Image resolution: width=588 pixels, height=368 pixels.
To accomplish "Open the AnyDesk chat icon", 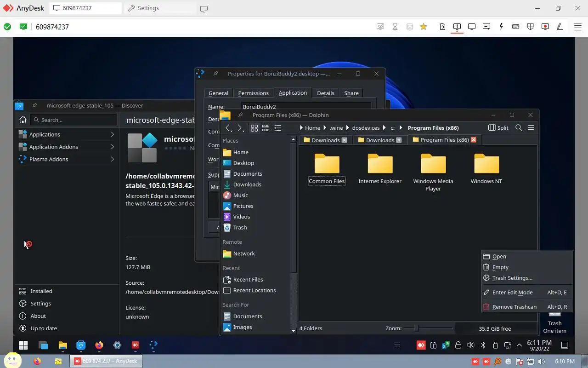I will 486,27.
